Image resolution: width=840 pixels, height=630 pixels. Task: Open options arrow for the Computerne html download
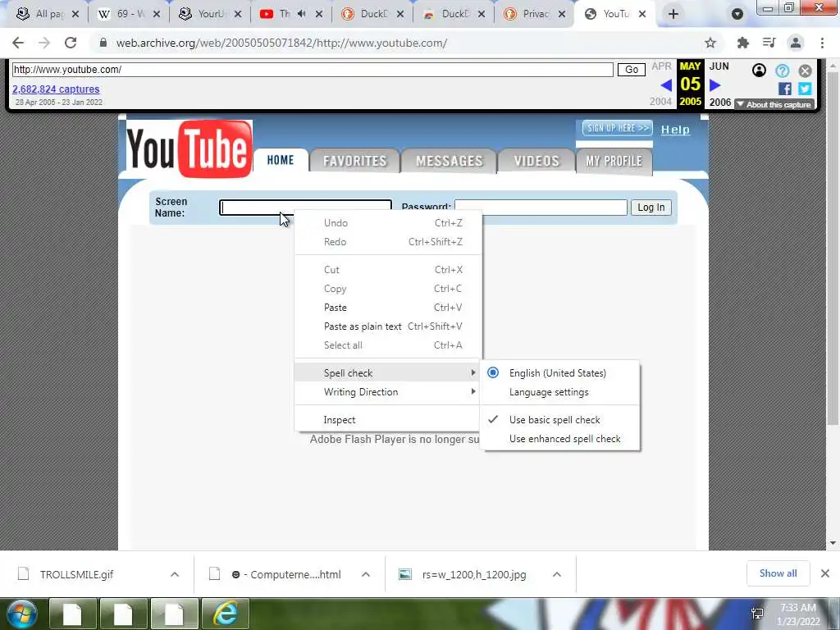click(366, 574)
